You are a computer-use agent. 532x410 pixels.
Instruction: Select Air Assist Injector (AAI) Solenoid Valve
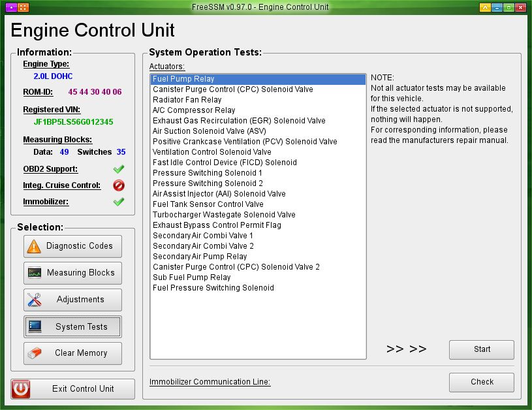tap(258, 194)
